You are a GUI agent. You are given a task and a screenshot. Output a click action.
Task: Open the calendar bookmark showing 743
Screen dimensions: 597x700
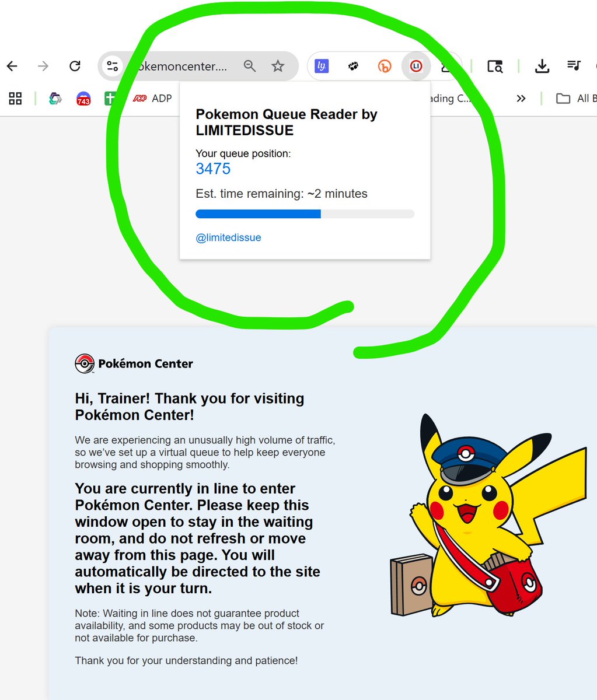83,99
